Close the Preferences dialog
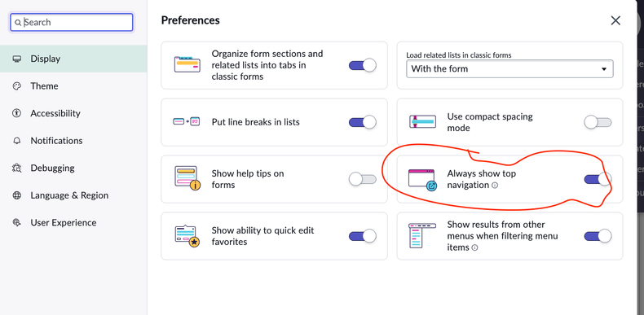The height and width of the screenshot is (315, 644). (x=615, y=20)
